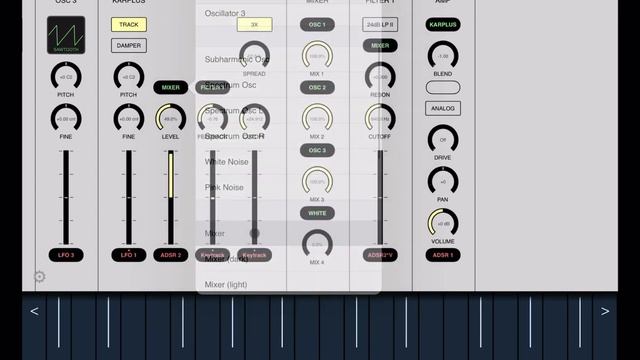Open the KARPLUS source pill in AMP
Viewport: 640px width, 360px height.
(x=443, y=24)
